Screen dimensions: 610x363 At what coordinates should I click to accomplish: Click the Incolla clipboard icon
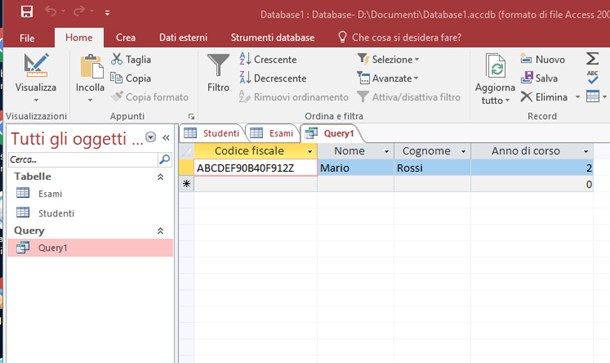(x=91, y=66)
